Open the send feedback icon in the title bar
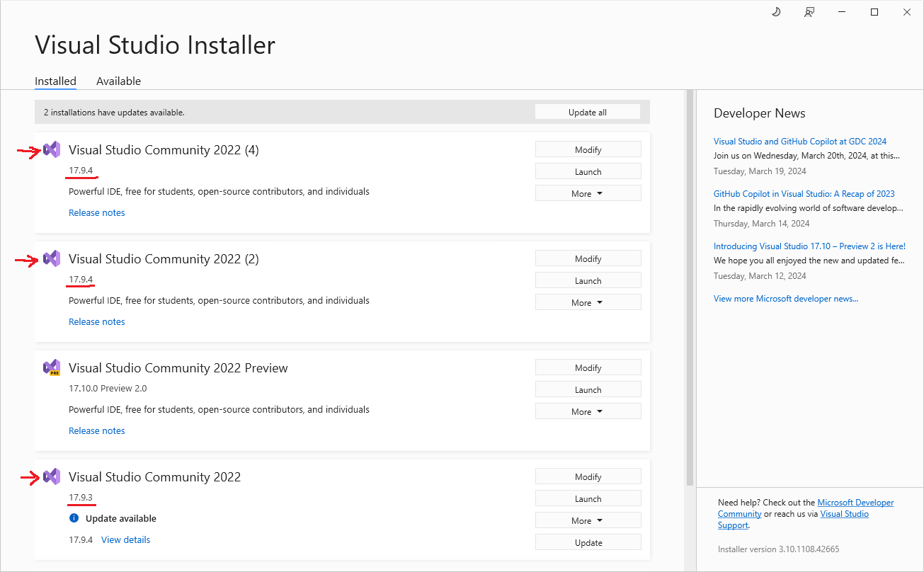Screen dimensions: 924x572 [809, 12]
